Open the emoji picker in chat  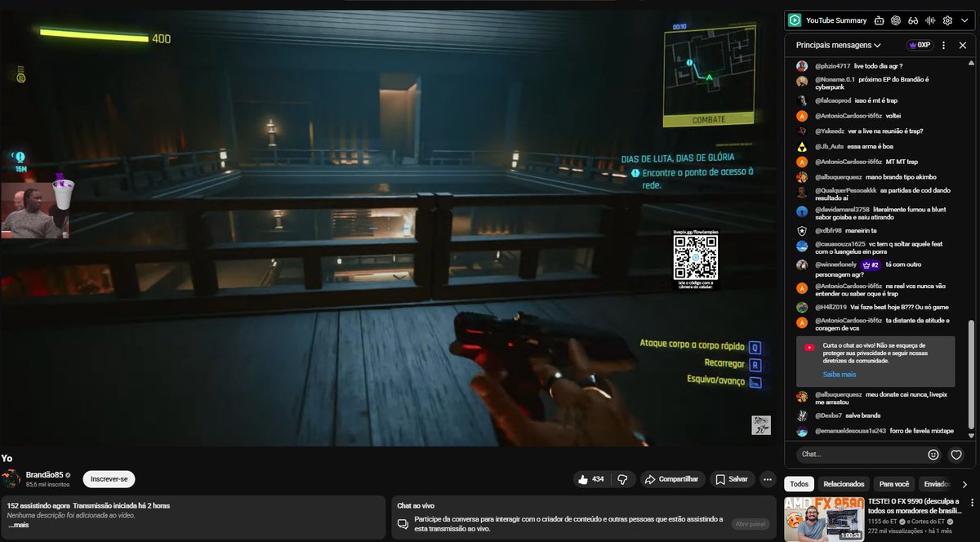933,455
